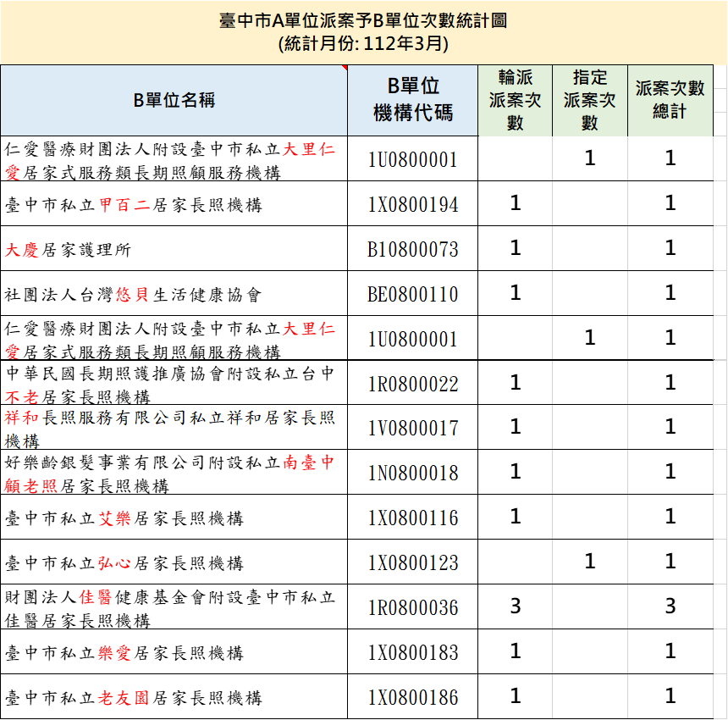Click the '指定派案次數' header cell
This screenshot has width=728, height=720.
click(x=590, y=100)
